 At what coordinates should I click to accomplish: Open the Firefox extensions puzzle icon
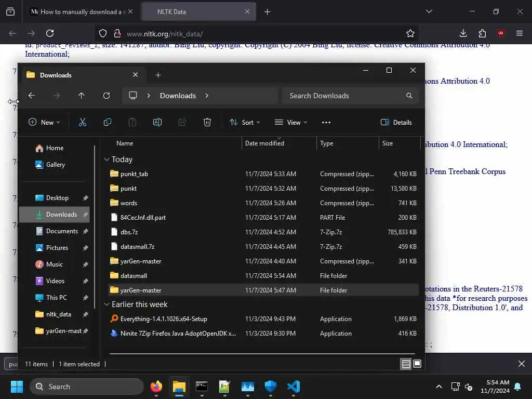pyautogui.click(x=482, y=33)
